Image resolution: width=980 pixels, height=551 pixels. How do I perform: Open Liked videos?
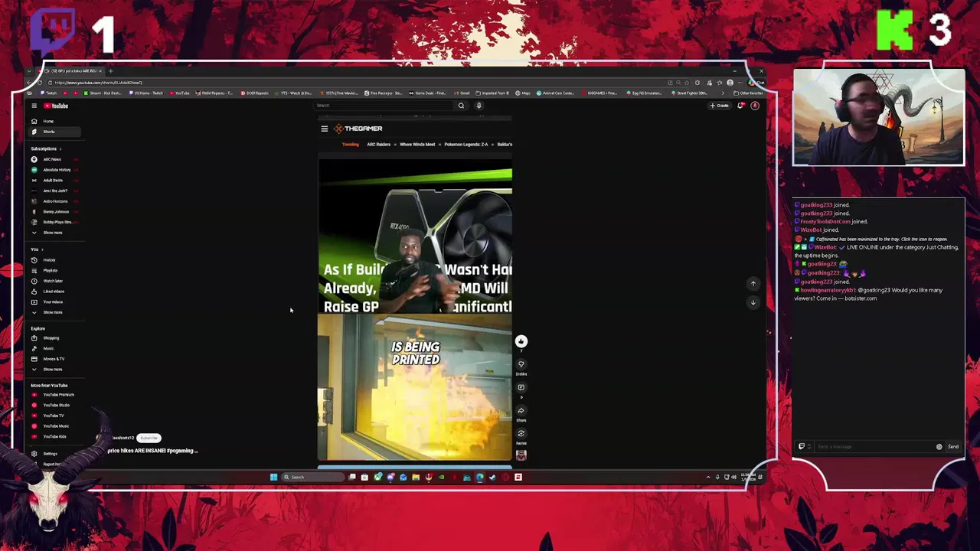[53, 292]
